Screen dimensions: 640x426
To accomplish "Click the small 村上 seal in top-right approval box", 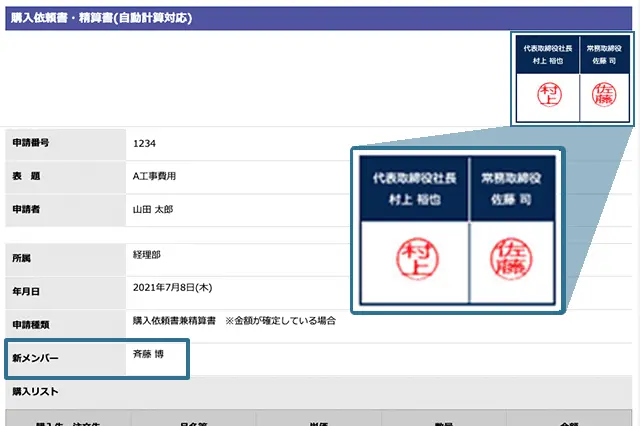I will pyautogui.click(x=550, y=96).
